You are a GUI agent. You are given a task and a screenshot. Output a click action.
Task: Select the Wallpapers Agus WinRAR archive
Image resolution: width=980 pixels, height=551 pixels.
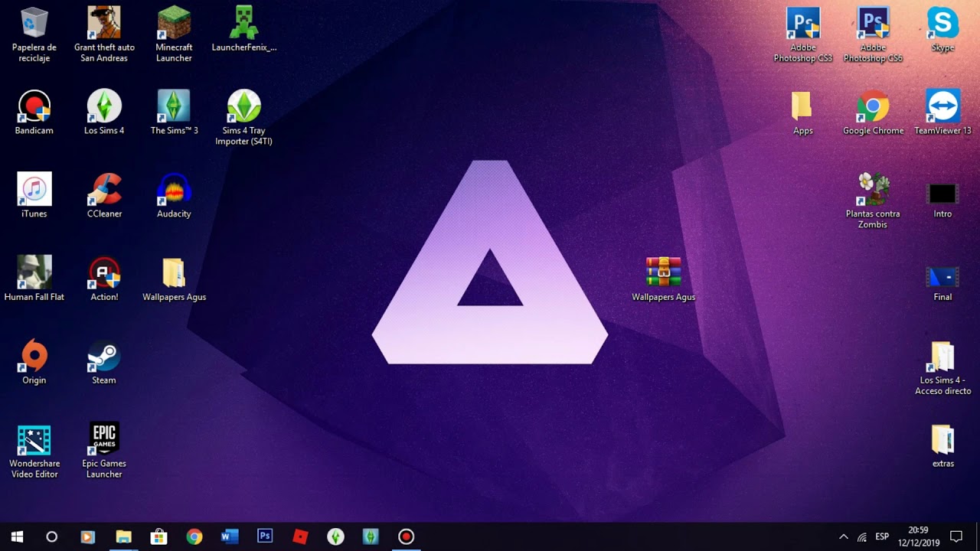pyautogui.click(x=664, y=279)
